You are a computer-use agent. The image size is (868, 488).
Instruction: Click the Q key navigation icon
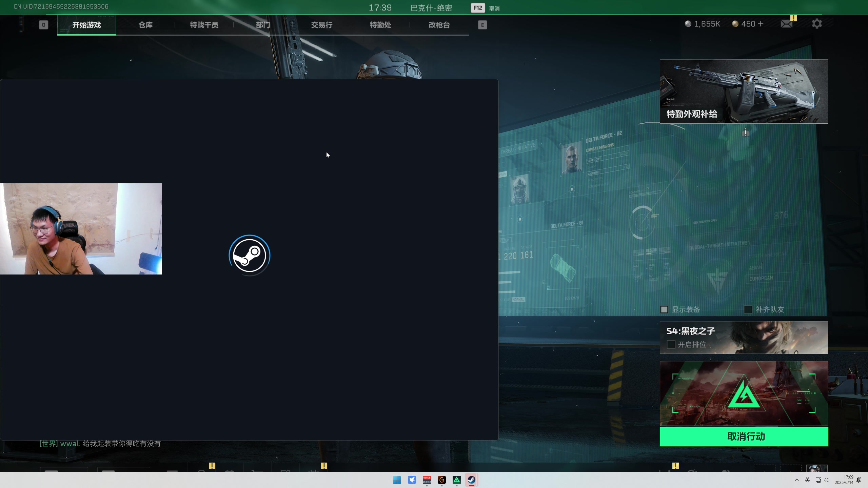click(x=43, y=25)
